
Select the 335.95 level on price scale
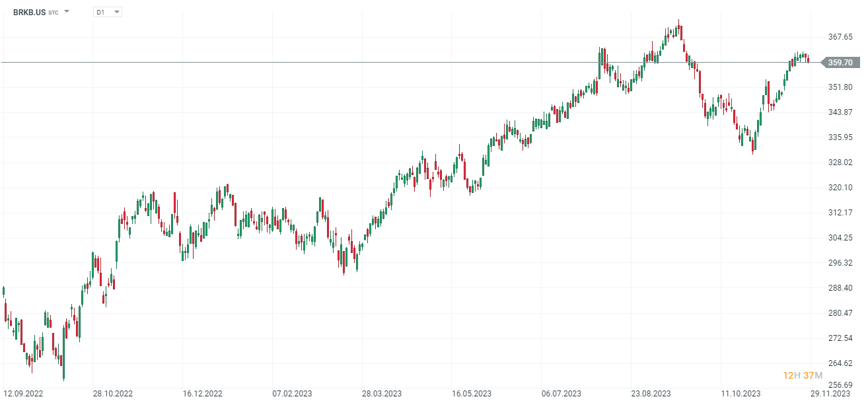pos(840,137)
